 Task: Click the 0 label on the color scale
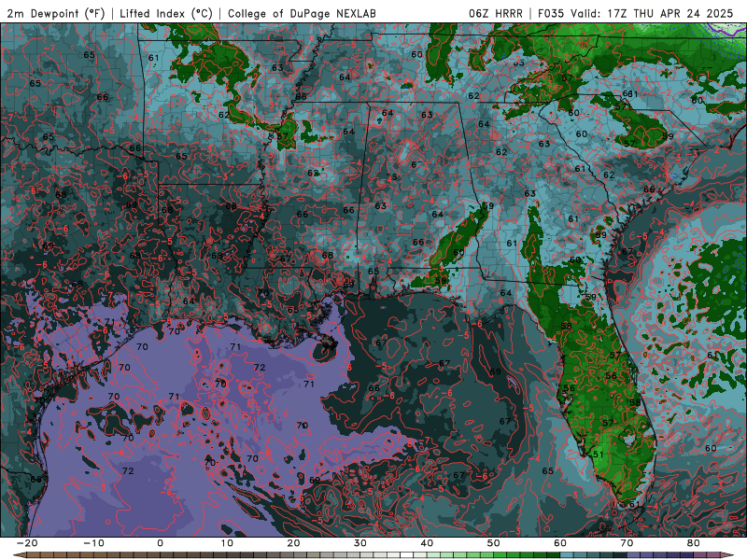[x=160, y=543]
